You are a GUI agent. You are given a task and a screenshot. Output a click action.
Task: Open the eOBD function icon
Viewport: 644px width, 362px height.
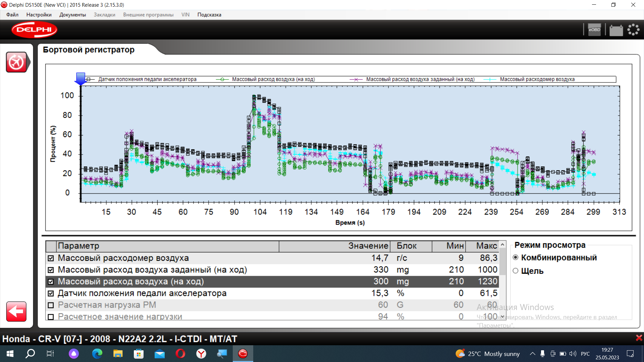(x=594, y=30)
